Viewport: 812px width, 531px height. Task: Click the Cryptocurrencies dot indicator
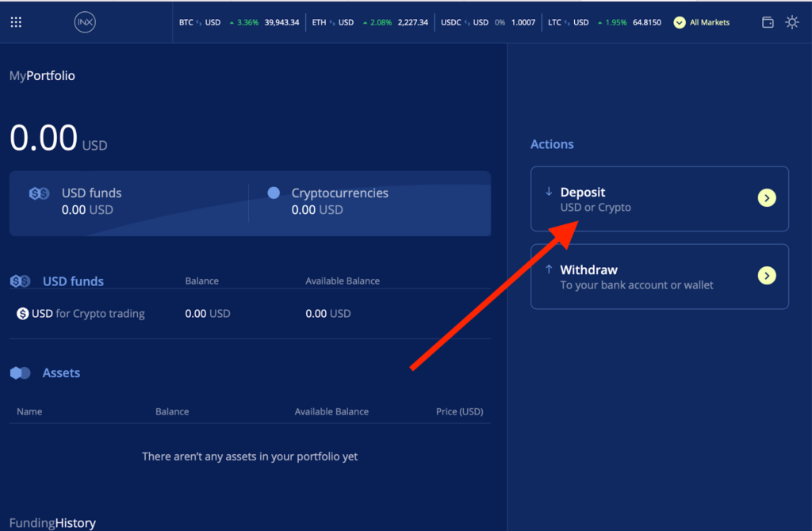coord(274,193)
